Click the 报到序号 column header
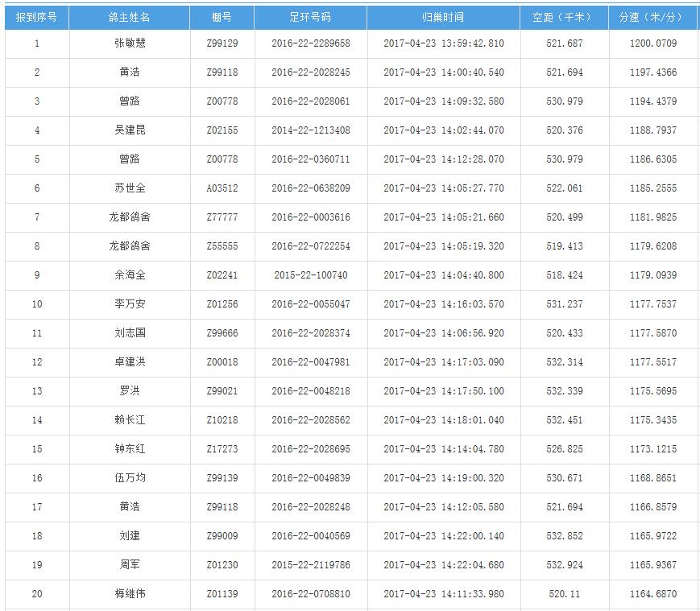Viewport: 700px width, 611px height. pyautogui.click(x=36, y=18)
